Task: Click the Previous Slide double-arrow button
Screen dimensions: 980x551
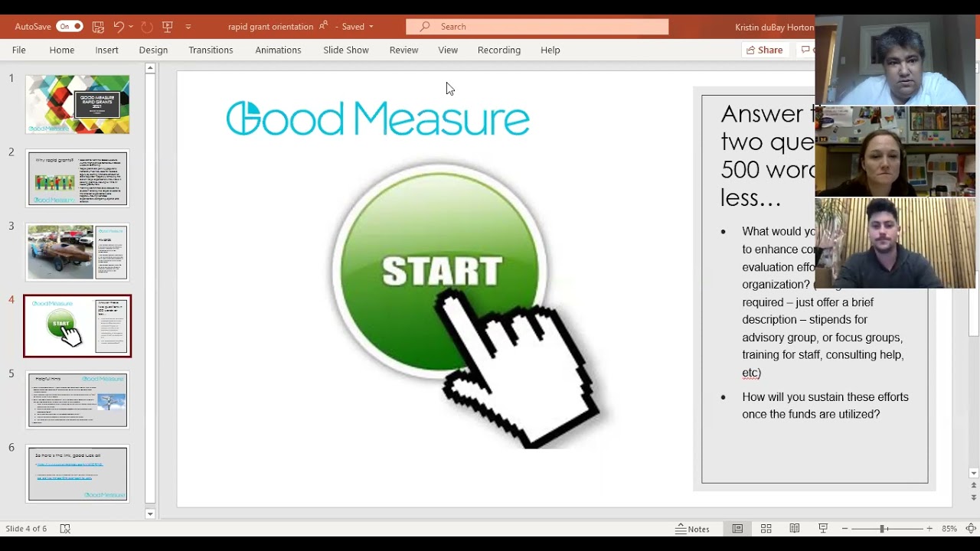Action: pos(974,485)
